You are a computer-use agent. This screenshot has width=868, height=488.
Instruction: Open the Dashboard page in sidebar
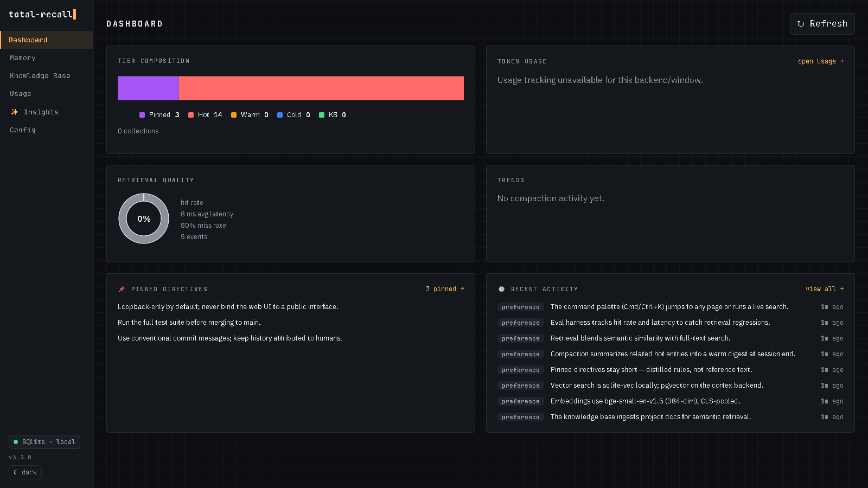47,40
